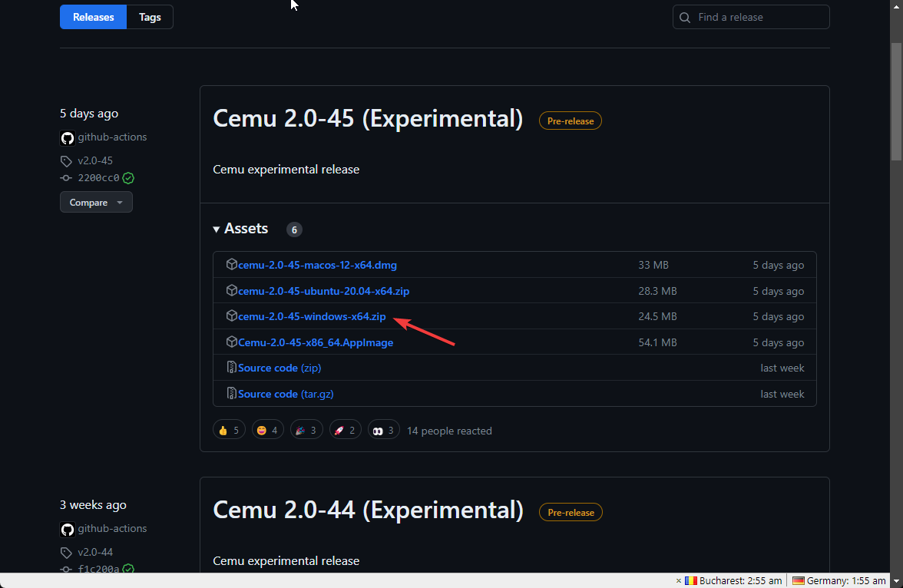Image resolution: width=903 pixels, height=588 pixels.
Task: Click the tag icon beside v2.0-45
Action: coord(66,160)
